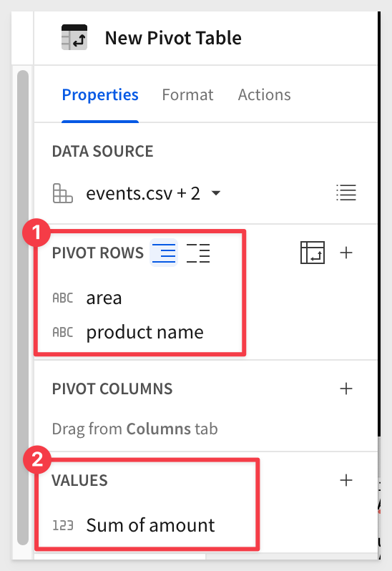
Task: Click the table icon beside events.csv
Action: pos(63,193)
